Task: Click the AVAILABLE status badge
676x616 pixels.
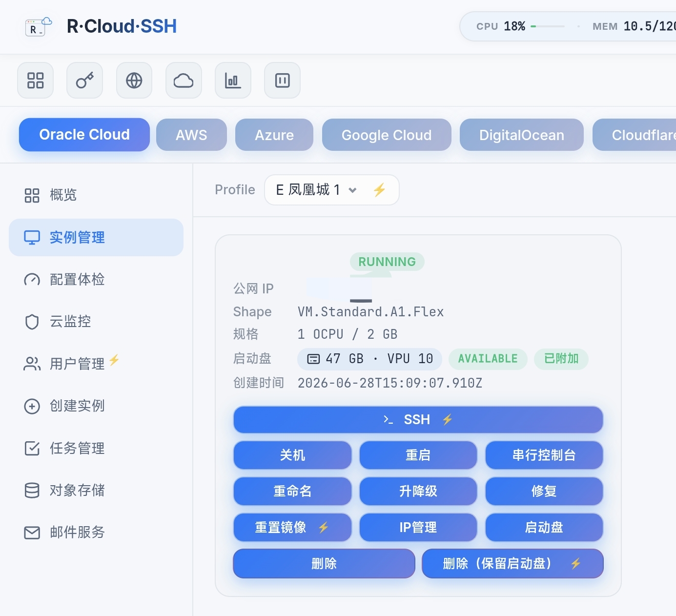Action: [x=488, y=359]
